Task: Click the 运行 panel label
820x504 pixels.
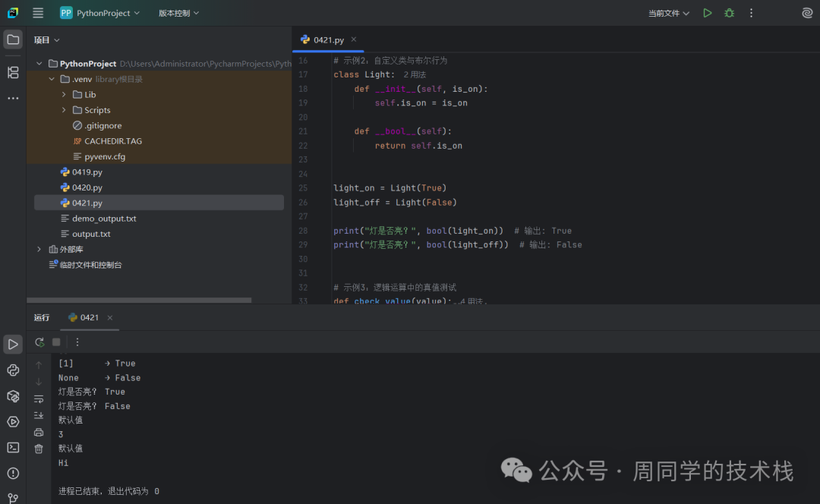Action: (42, 317)
